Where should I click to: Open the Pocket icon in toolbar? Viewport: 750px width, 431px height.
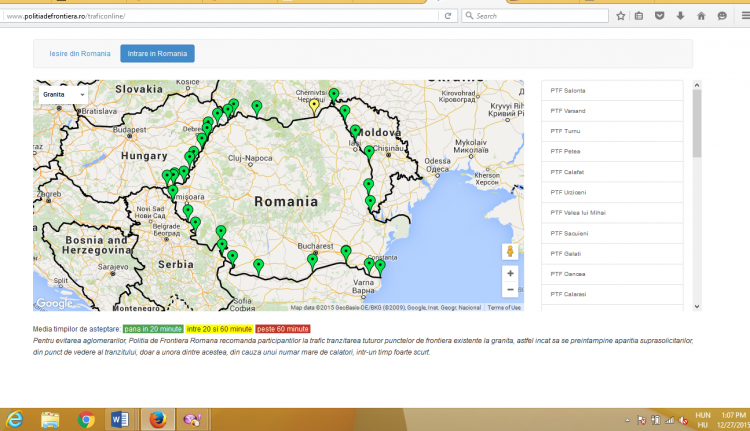(660, 16)
